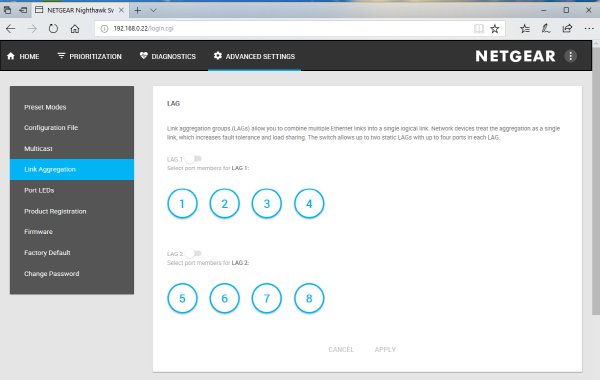Click the add notes pen icon
This screenshot has height=380, width=600.
tap(546, 29)
